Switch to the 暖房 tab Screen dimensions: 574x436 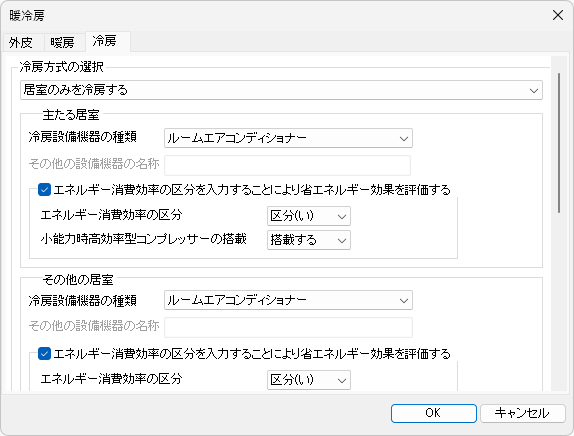64,42
